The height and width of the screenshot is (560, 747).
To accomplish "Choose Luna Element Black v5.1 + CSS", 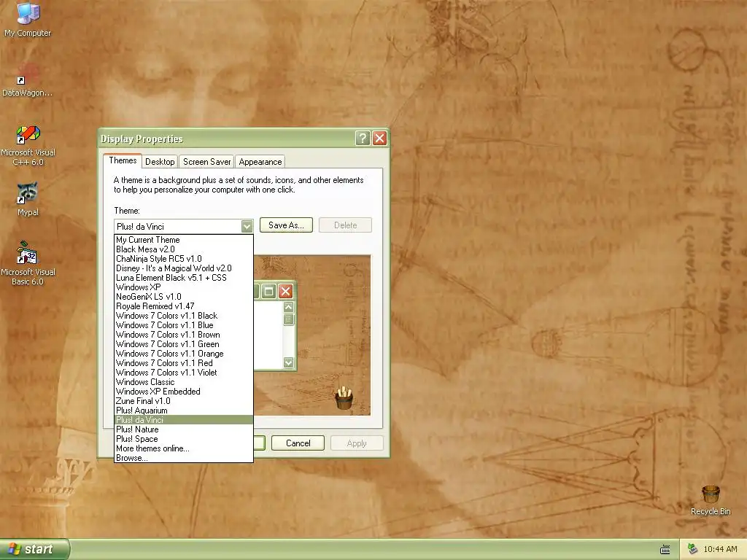I will 184,278.
